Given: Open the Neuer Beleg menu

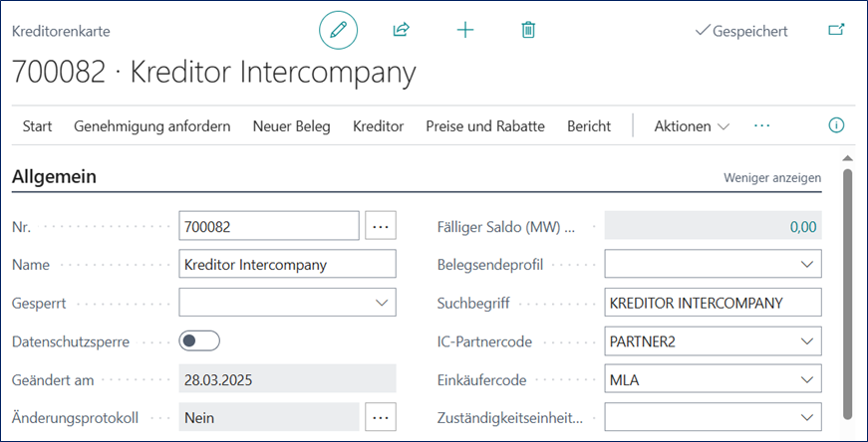Looking at the screenshot, I should pos(291,126).
